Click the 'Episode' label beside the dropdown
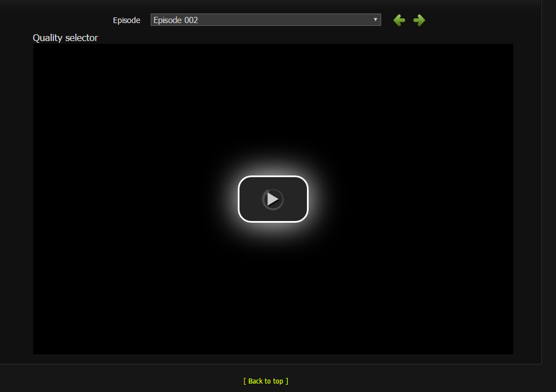Screen dimensions: 556x392 coord(126,20)
